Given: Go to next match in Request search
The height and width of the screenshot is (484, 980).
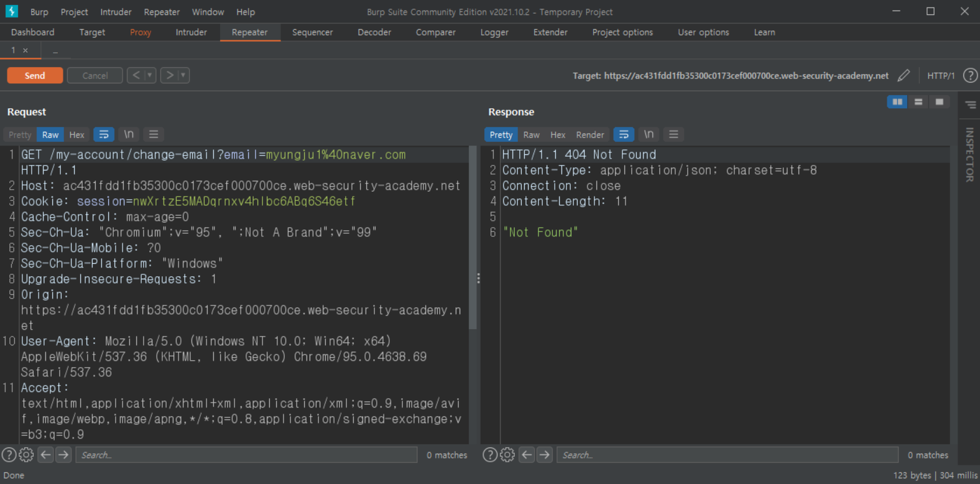Looking at the screenshot, I should click(63, 455).
